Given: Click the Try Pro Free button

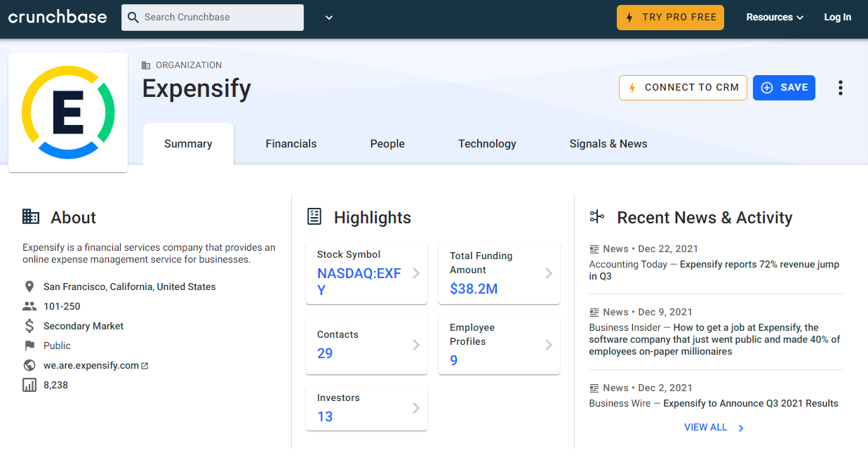Looking at the screenshot, I should 670,18.
